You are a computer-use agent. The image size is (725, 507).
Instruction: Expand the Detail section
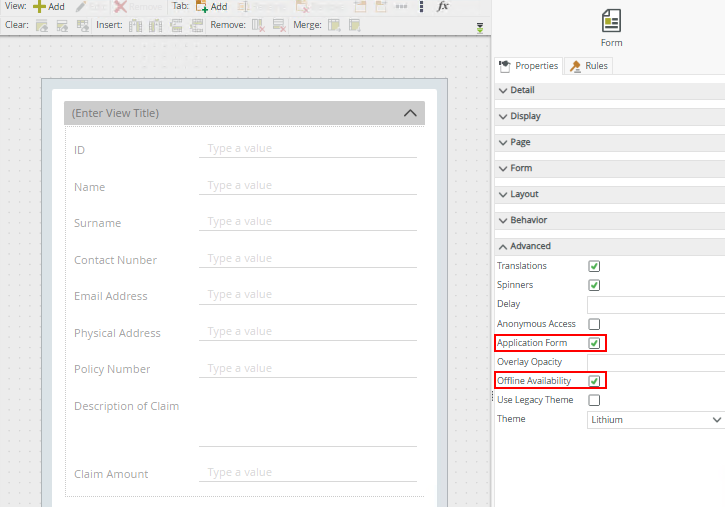pyautogui.click(x=522, y=90)
